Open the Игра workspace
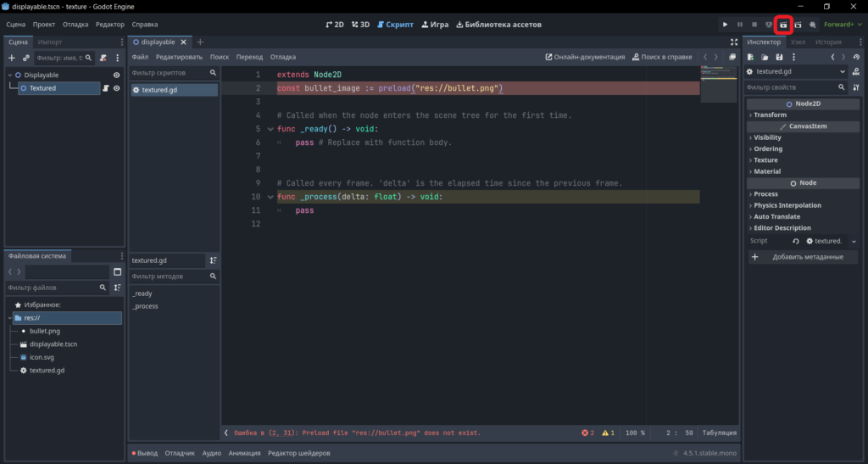The width and height of the screenshot is (868, 464). pos(435,25)
